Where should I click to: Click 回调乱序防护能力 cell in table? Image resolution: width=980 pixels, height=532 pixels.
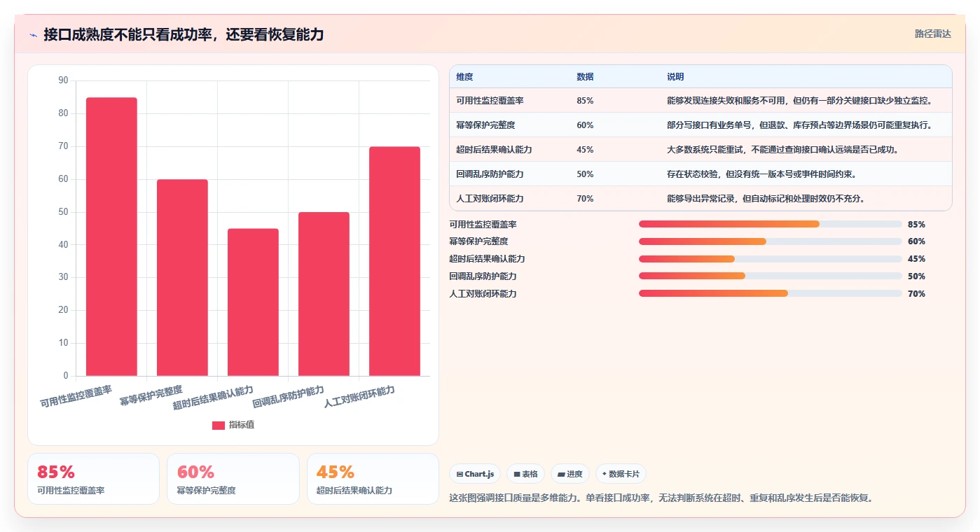click(490, 174)
